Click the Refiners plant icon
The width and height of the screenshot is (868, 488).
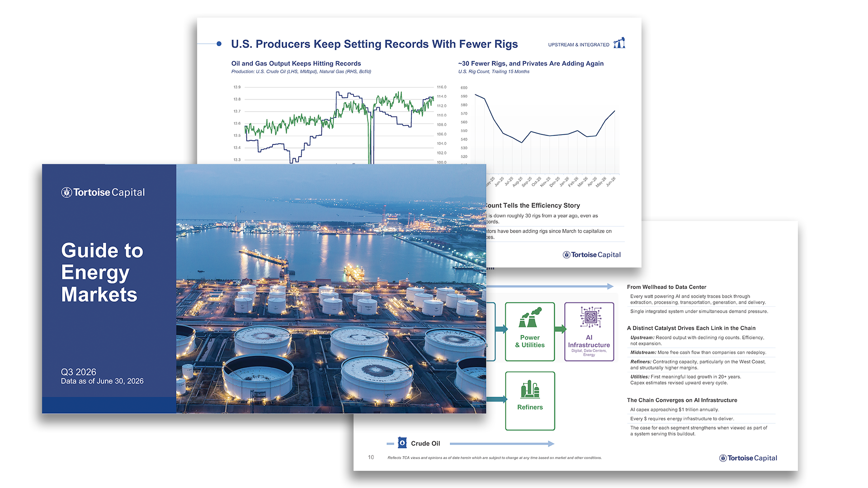click(x=530, y=389)
